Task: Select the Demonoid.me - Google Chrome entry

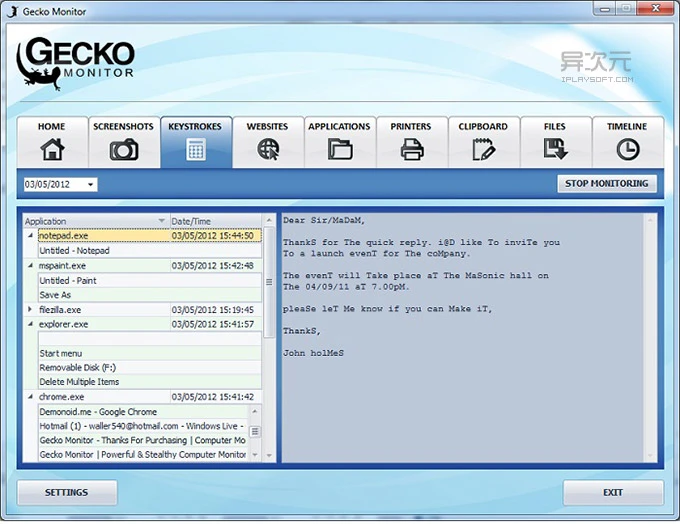Action: point(144,412)
